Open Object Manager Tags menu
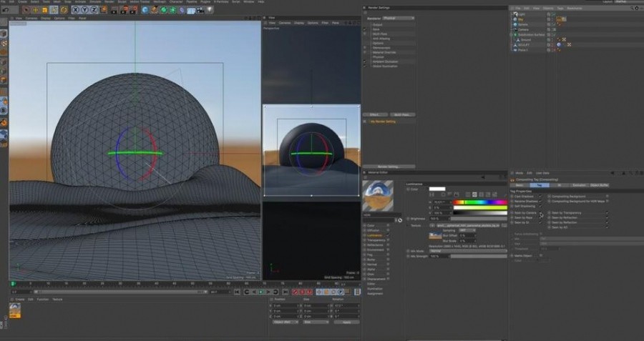644x341 pixels. click(560, 8)
